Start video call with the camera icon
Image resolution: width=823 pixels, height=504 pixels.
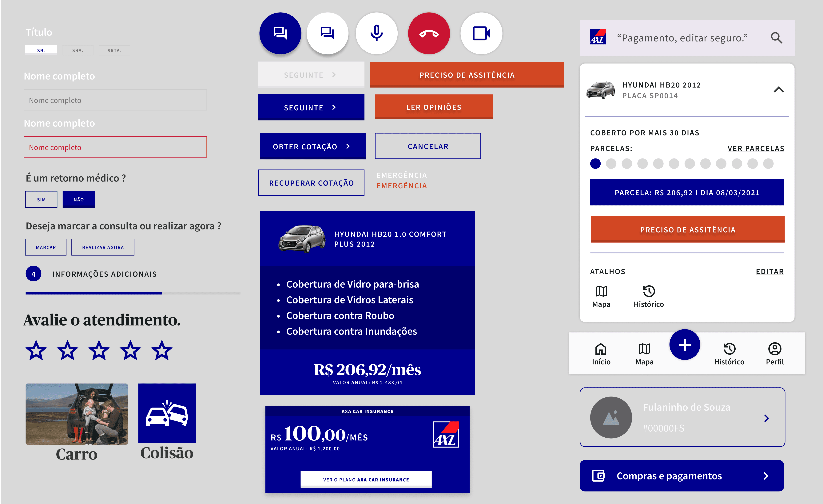[481, 33]
